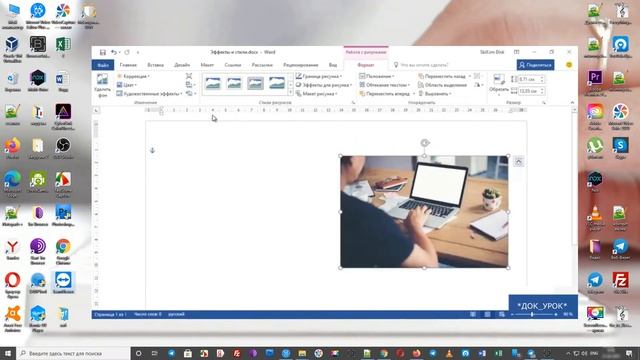Click the Change Picture icon

(189, 85)
